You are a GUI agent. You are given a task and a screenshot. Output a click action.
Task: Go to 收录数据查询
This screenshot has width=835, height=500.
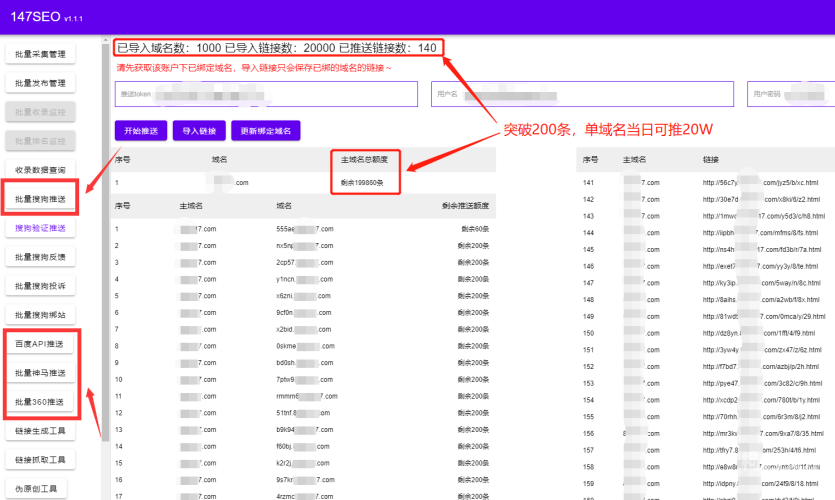pos(40,170)
